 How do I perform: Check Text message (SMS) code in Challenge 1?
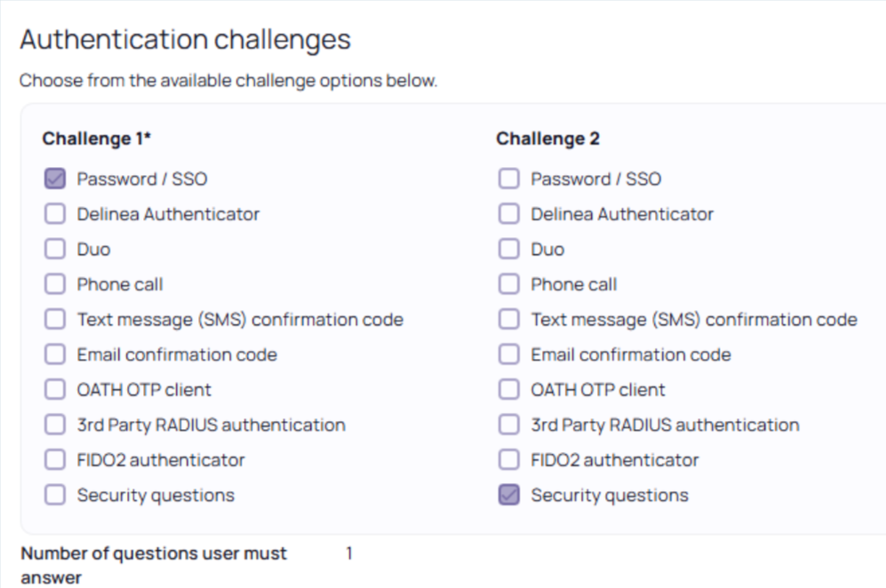coord(55,320)
